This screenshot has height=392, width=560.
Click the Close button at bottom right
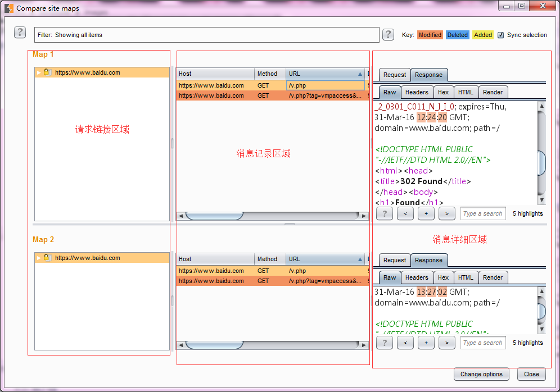(x=531, y=374)
